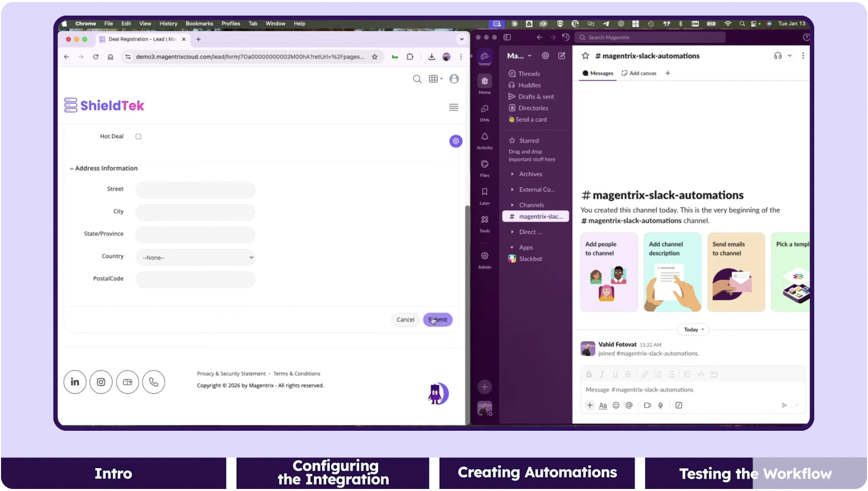Click the search magnifier icon on ShieldTek page
Viewport: 868px width, 491px height.
(x=417, y=79)
